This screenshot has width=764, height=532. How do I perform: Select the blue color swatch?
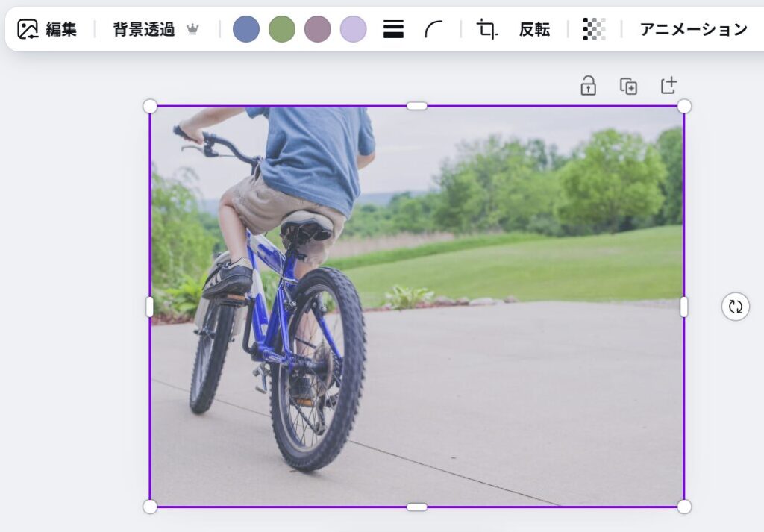(246, 29)
